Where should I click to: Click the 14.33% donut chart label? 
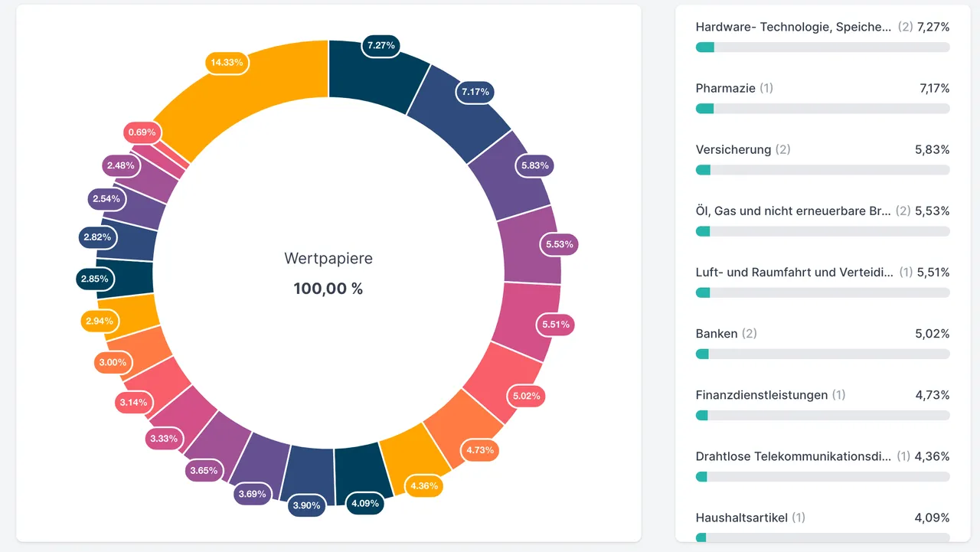227,63
